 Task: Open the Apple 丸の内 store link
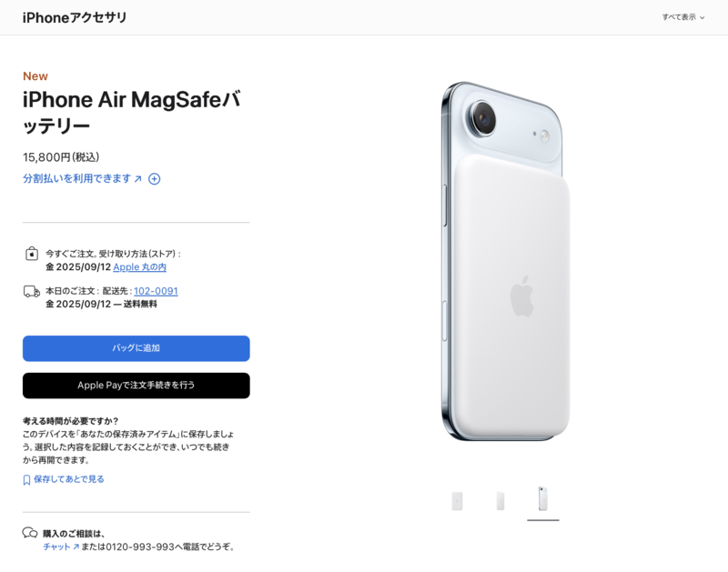[x=140, y=267]
